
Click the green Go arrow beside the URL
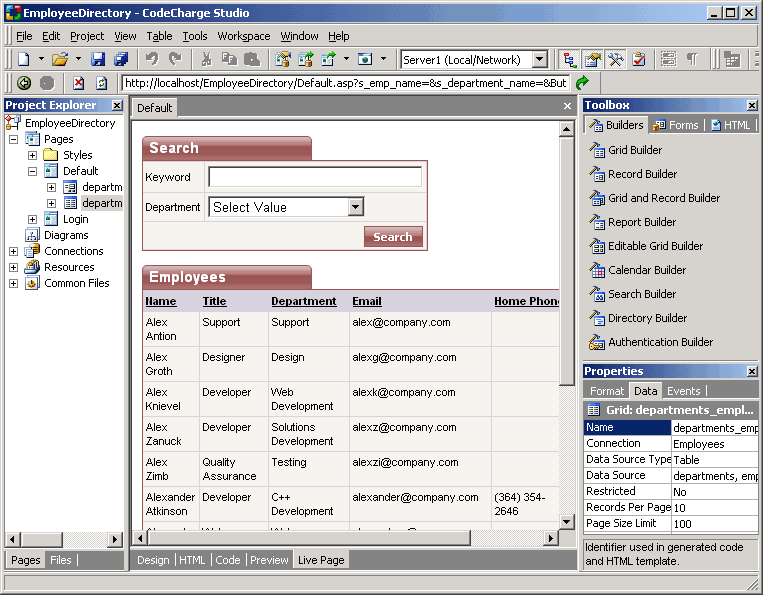click(x=582, y=83)
